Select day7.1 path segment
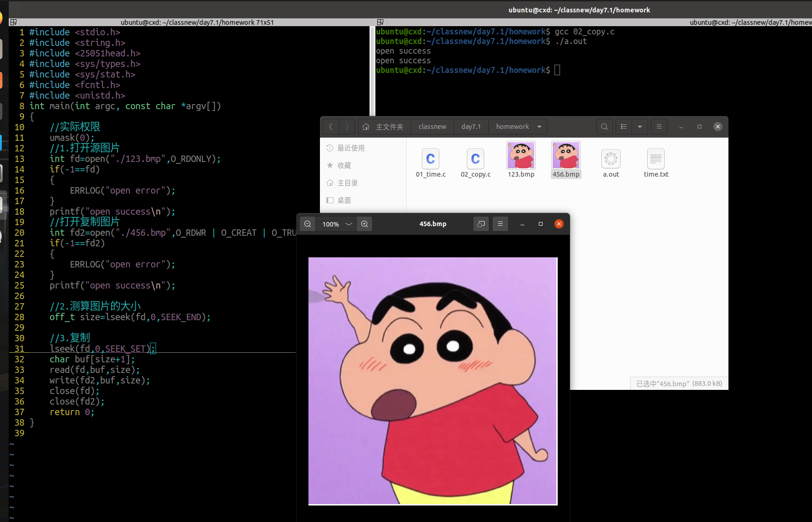812x522 pixels. pyautogui.click(x=471, y=127)
